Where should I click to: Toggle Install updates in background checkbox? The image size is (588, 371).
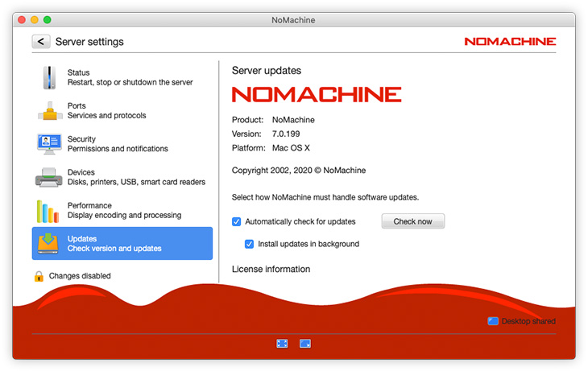(x=250, y=244)
